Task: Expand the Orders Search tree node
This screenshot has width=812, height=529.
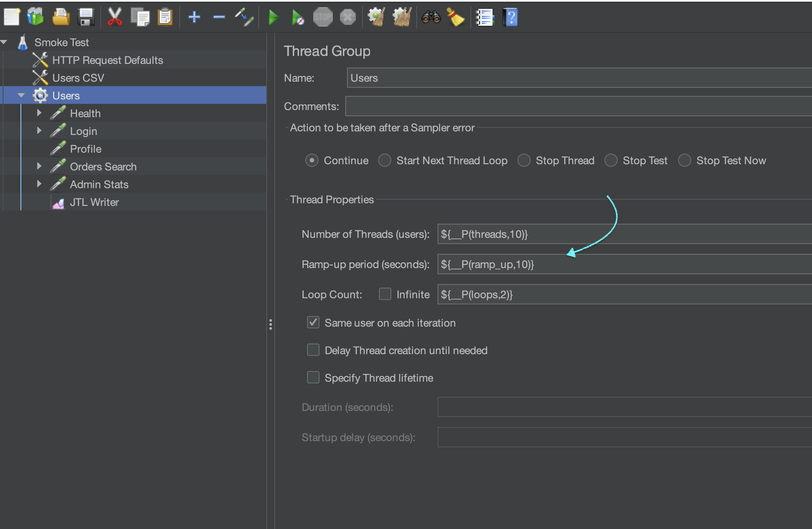Action: point(39,166)
